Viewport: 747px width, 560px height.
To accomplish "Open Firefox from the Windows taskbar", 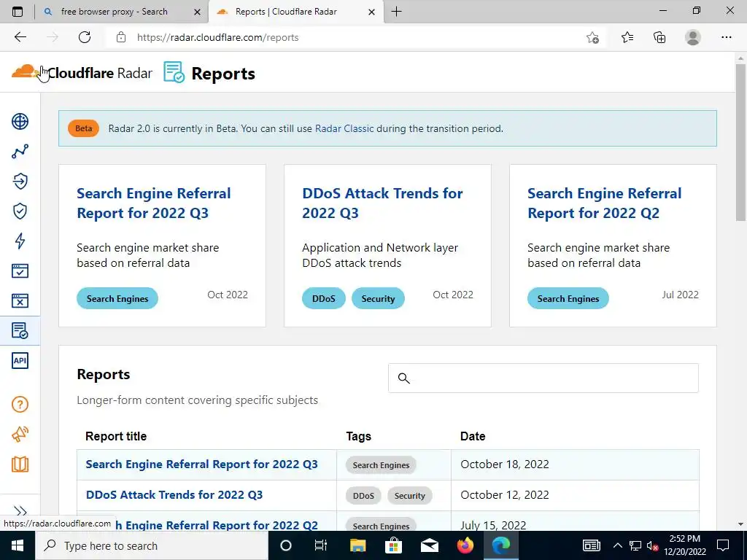I will (x=465, y=545).
